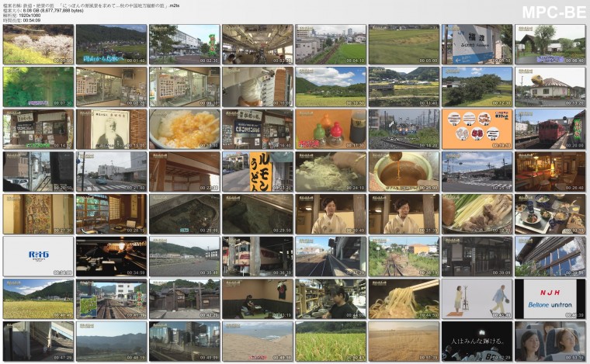Viewport: 590px width, 364px height.
Task: Select the tatami room thumbnail at 00:28:19
Action: coord(111,214)
